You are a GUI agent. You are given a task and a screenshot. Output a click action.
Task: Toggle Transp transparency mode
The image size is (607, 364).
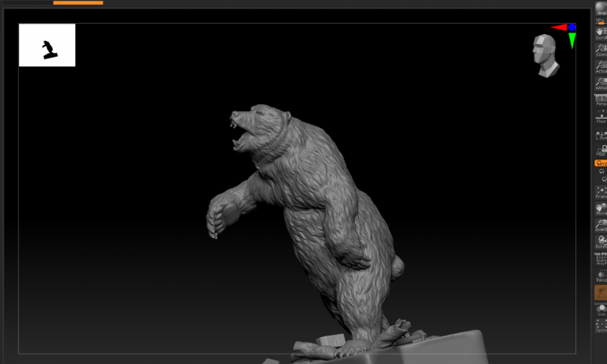[601, 276]
